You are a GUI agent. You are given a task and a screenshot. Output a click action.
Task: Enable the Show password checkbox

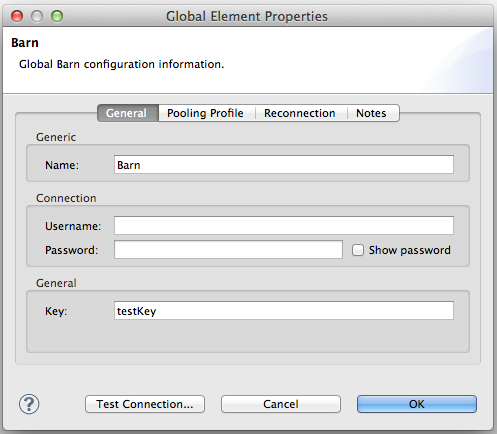(x=358, y=250)
